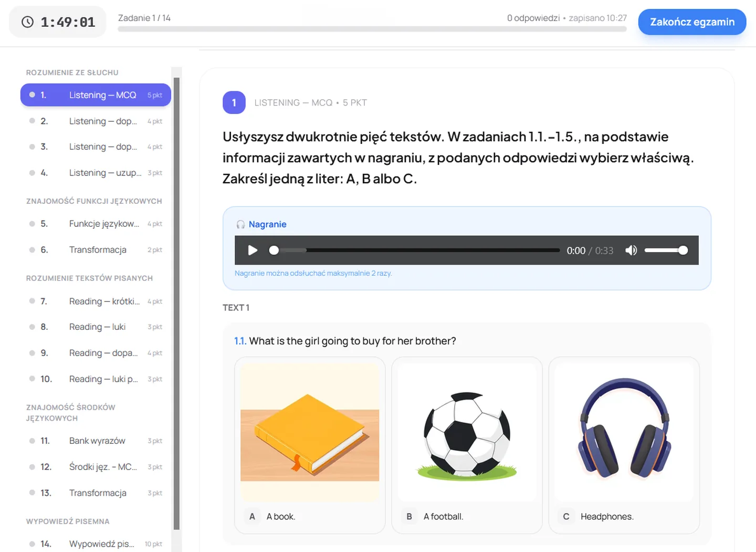The height and width of the screenshot is (552, 756).
Task: Click the countdown timer 1:49:01
Action: tap(68, 22)
